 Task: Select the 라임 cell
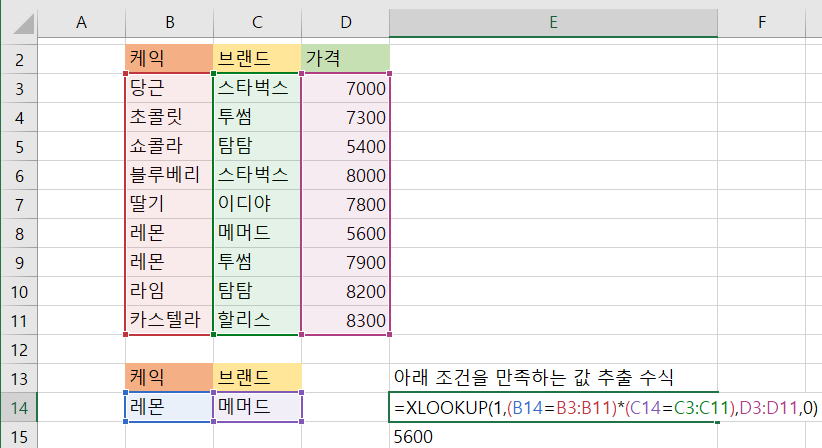(x=169, y=291)
